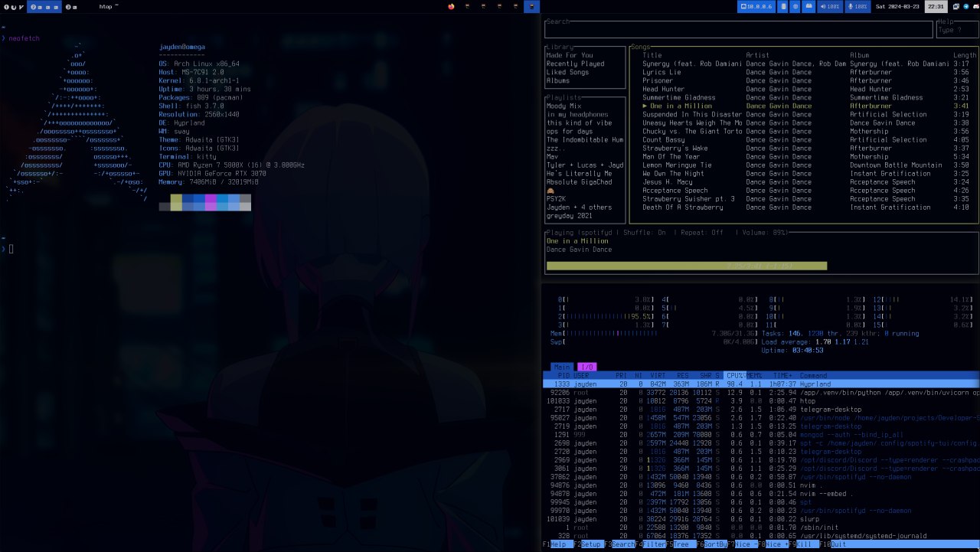Click the battery indicator icon

pyautogui.click(x=783, y=6)
